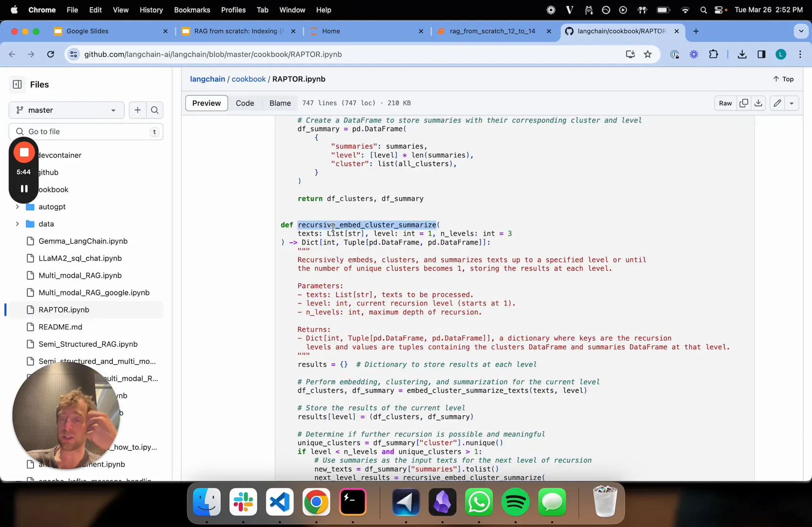Switch to Code view
812x527 pixels.
point(245,103)
